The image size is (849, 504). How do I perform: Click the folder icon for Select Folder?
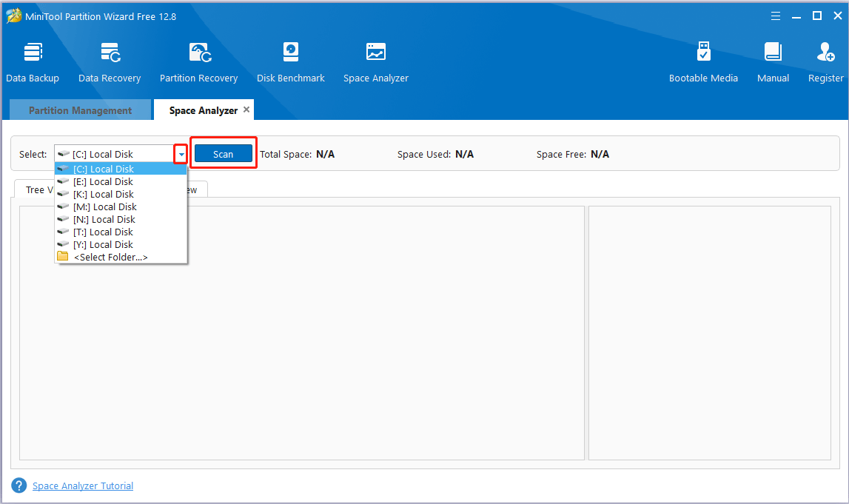click(63, 257)
